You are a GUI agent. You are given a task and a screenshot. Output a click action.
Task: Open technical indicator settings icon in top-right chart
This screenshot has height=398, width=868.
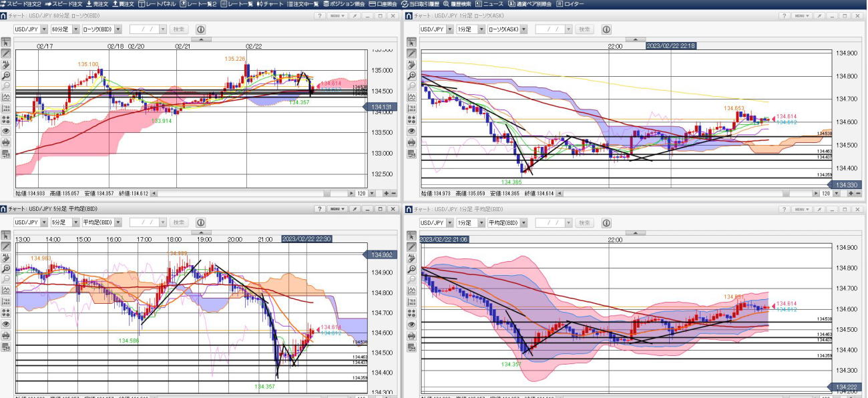tap(412, 97)
